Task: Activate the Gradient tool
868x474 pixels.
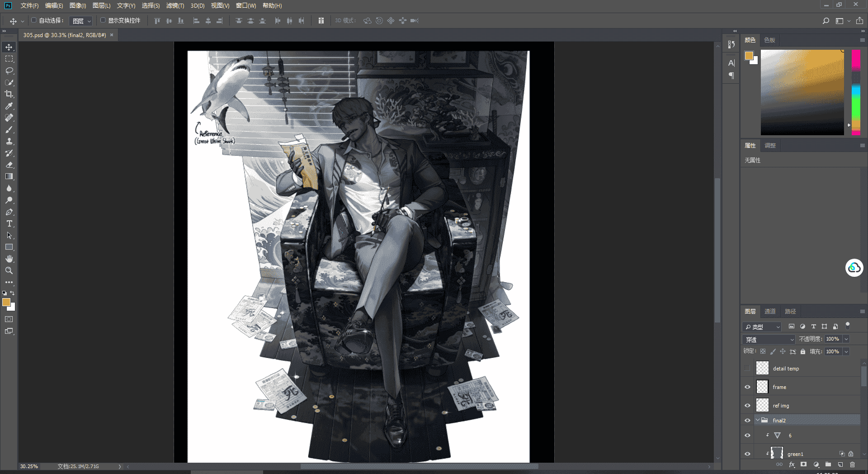Action: 9,177
